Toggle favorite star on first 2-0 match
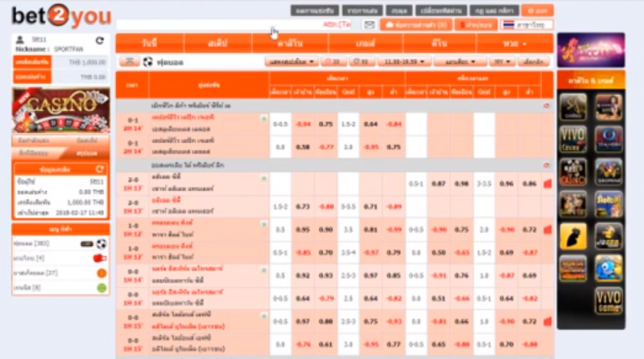This screenshot has height=359, width=644. click(x=264, y=179)
